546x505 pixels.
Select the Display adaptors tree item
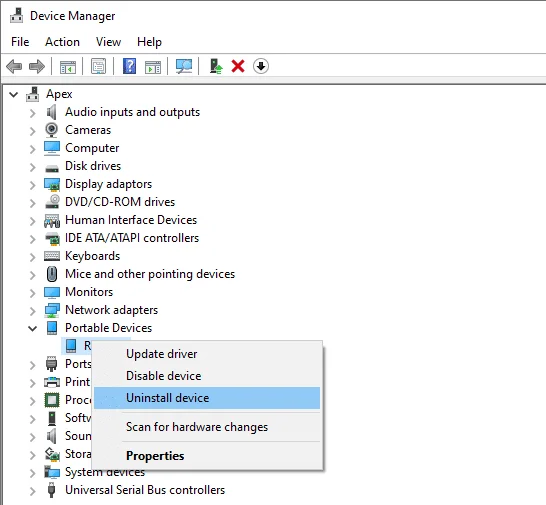(108, 184)
